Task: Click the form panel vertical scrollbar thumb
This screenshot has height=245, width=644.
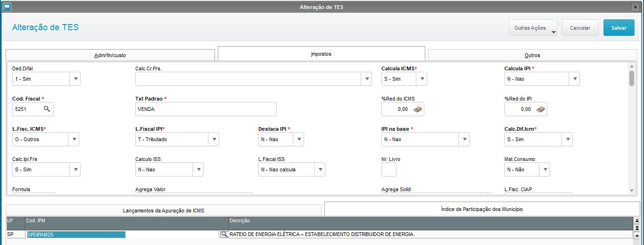Action: (632, 78)
